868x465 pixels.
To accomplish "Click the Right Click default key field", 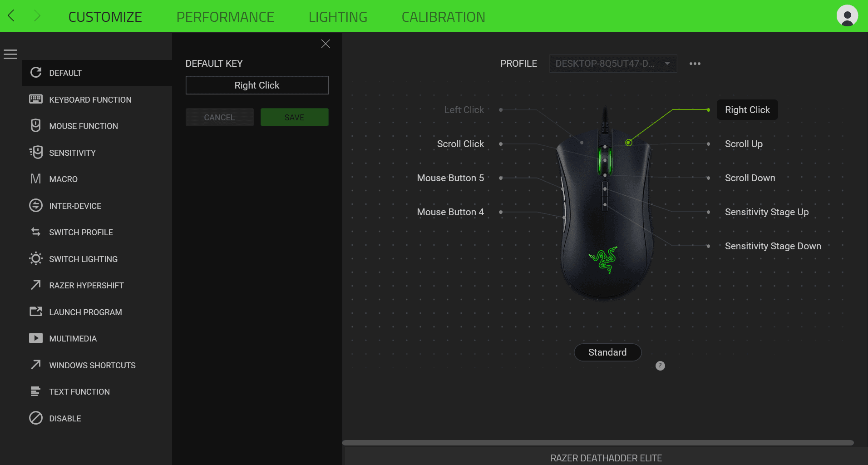I will tap(257, 85).
